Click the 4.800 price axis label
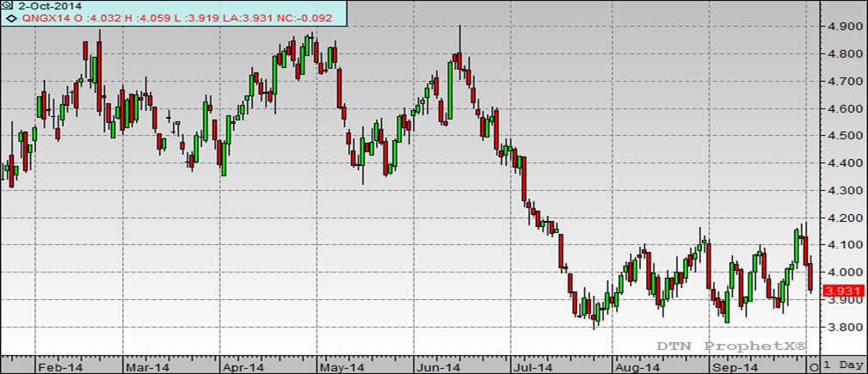 coord(844,54)
